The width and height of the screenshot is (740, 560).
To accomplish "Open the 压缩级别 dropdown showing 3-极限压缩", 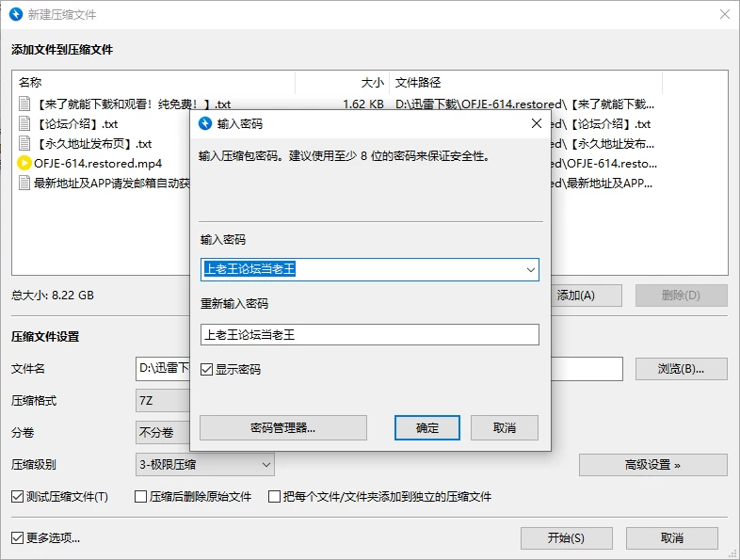I will 205,465.
